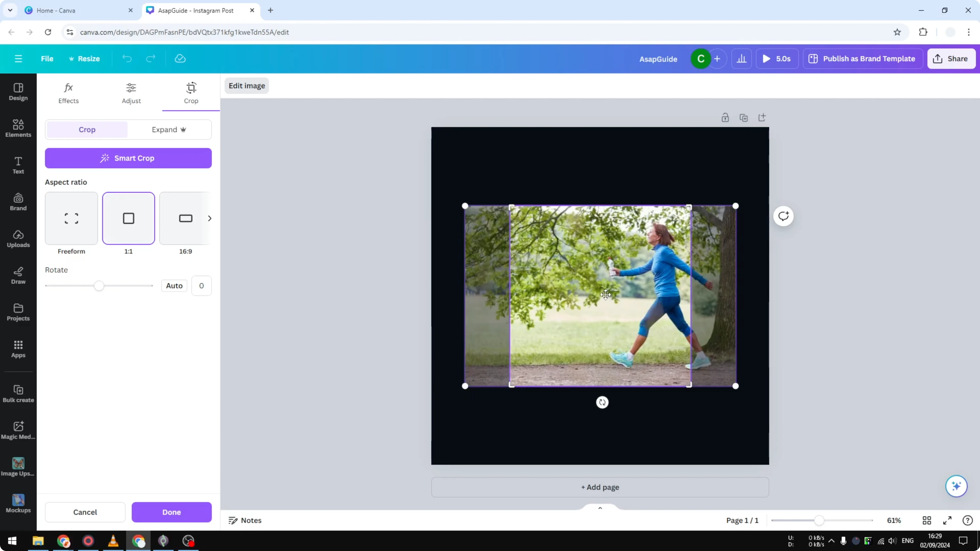Open the Brand sidebar panel
Screen dimensions: 980x551
click(18, 202)
